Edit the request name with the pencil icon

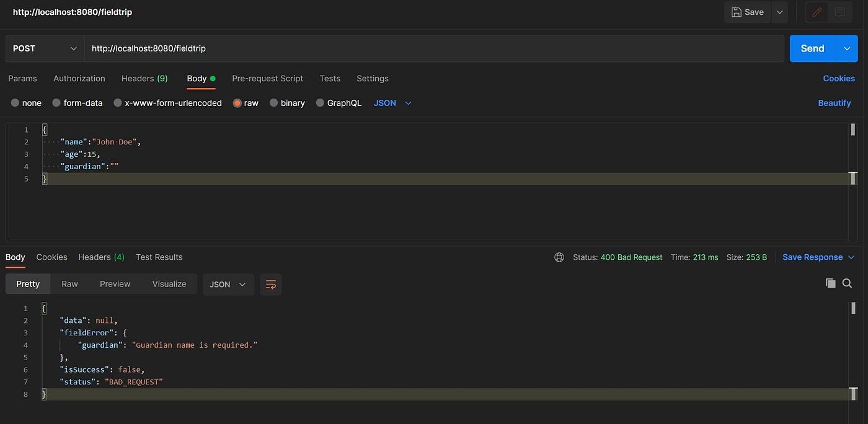(817, 12)
